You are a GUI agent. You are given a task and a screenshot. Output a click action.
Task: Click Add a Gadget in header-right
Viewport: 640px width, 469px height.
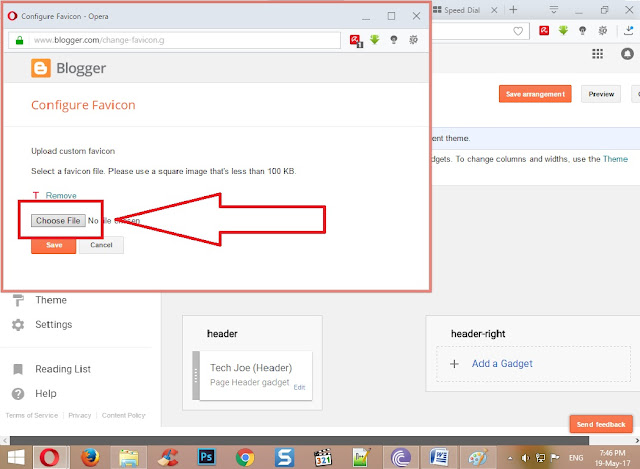pos(502,363)
